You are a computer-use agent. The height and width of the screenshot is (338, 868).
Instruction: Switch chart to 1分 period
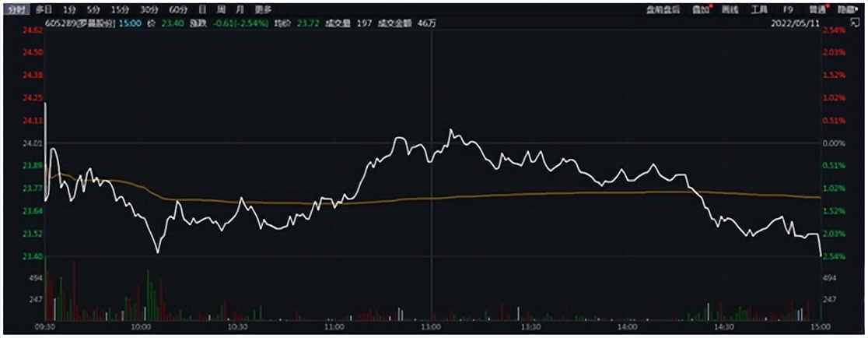(x=70, y=9)
